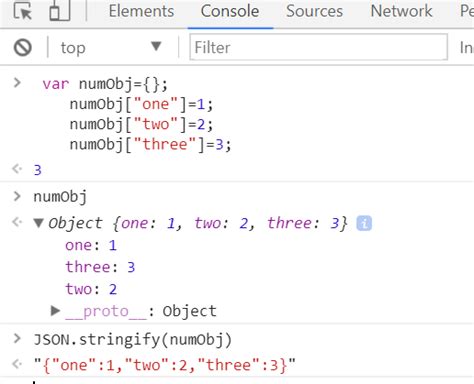Collapse the Object {one: 1...} tree

click(39, 223)
